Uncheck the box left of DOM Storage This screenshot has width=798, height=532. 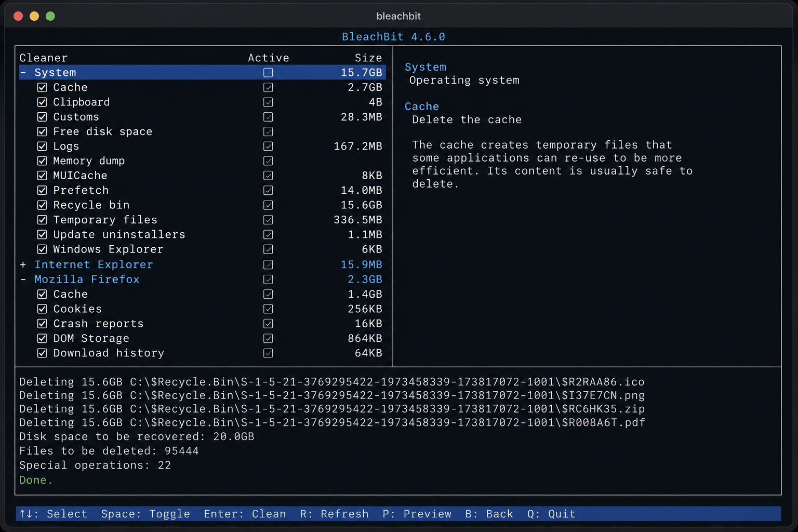(x=42, y=339)
